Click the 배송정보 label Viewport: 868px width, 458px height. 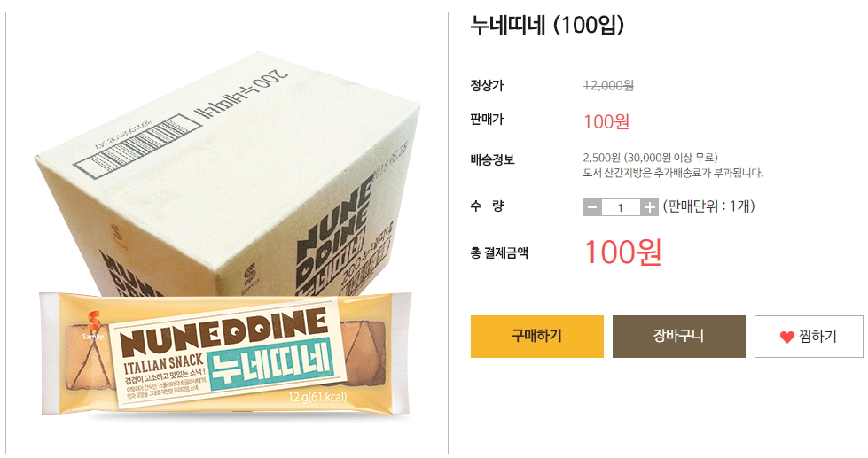click(x=492, y=159)
